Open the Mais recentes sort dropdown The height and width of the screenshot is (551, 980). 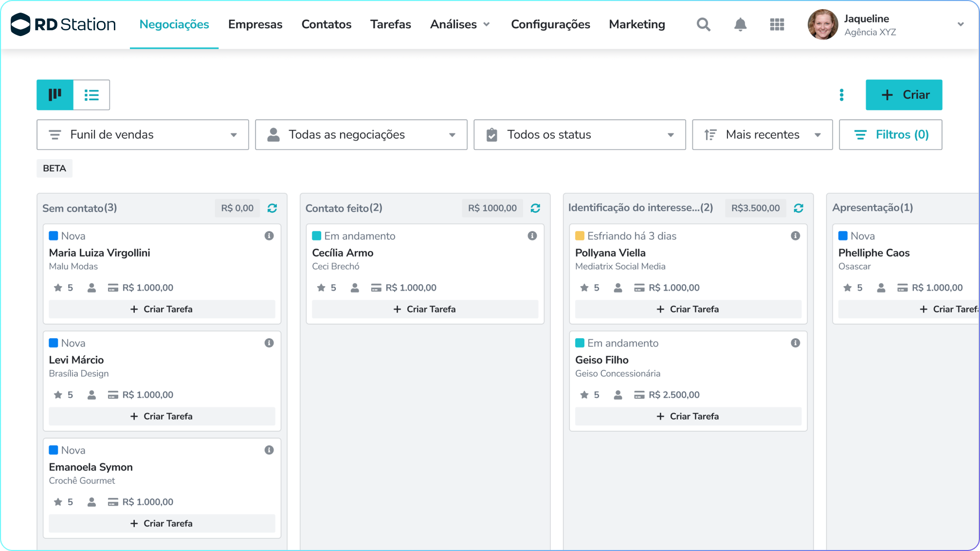pyautogui.click(x=762, y=135)
